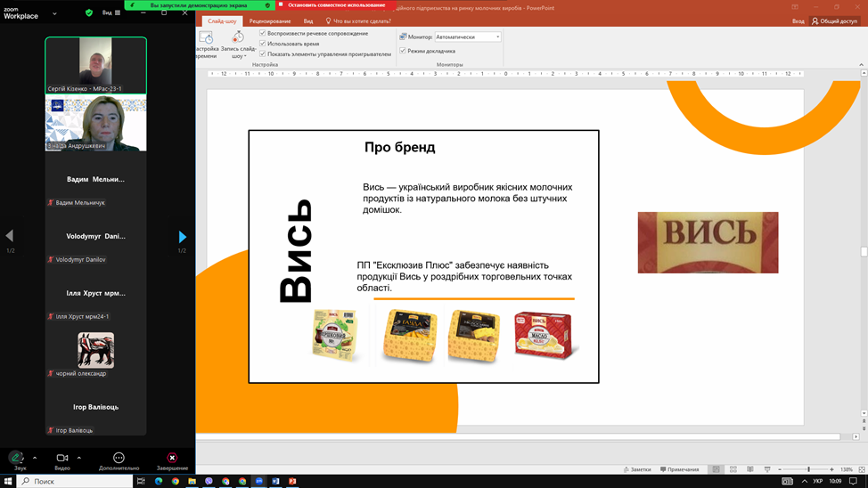Click the Завершение end meeting button
Screen dimensions: 868x488
pyautogui.click(x=172, y=460)
